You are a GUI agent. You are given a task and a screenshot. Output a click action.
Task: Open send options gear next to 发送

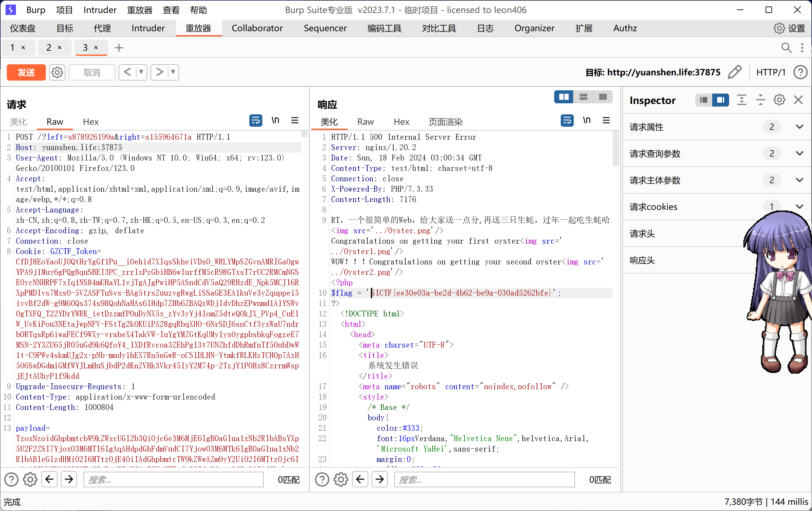pyautogui.click(x=57, y=72)
